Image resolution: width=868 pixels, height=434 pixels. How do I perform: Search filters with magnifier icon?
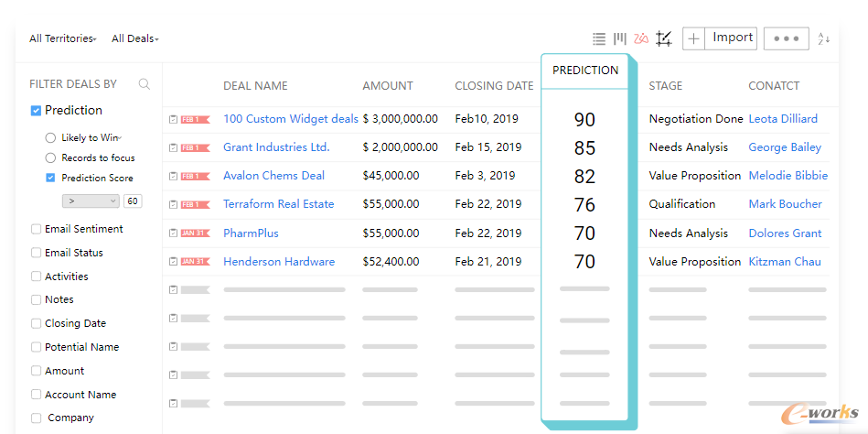point(144,84)
